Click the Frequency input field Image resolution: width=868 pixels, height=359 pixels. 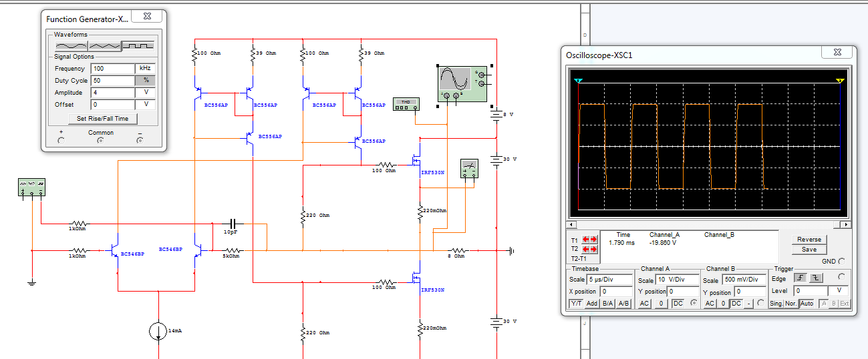tap(113, 68)
